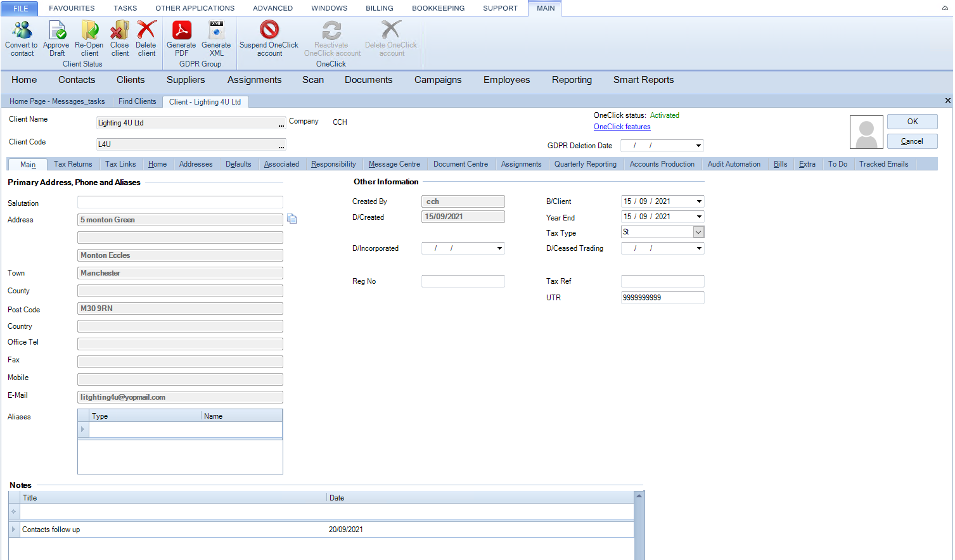
Task: Re-Open client via ribbon icon
Action: pos(89,30)
